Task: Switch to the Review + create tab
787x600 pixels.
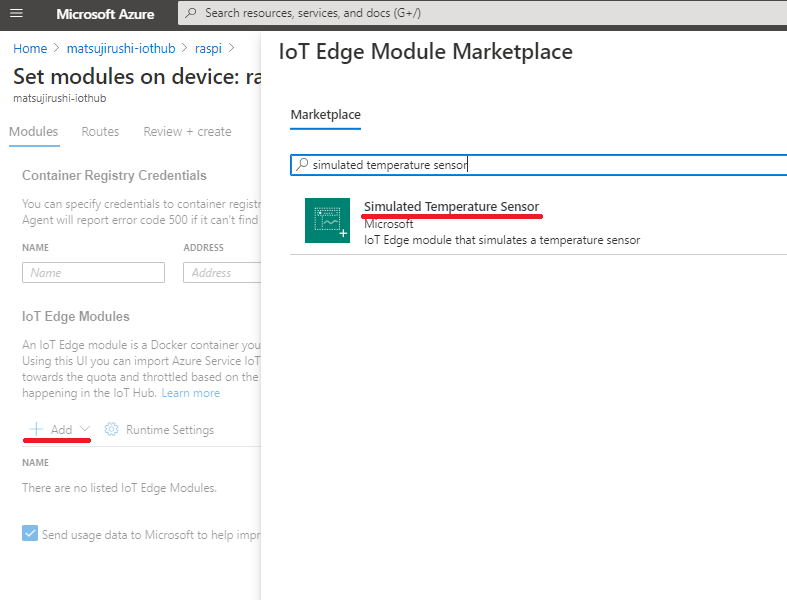Action: (x=187, y=132)
